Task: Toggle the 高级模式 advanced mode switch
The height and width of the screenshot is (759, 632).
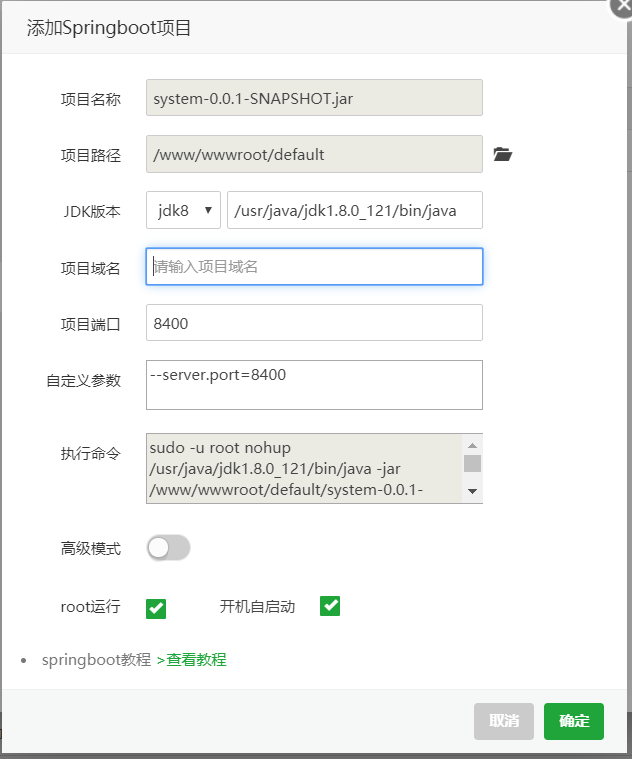Action: [168, 548]
